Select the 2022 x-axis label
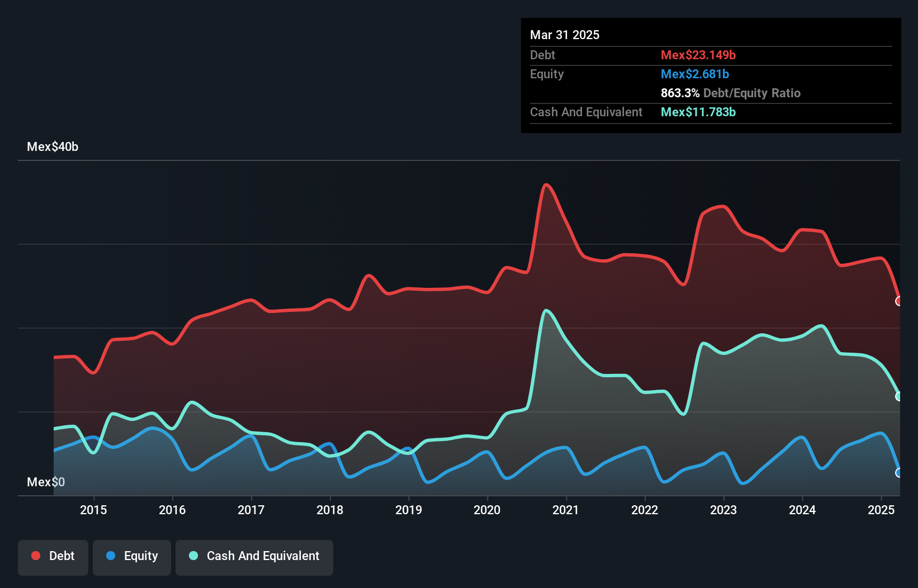Image resolution: width=918 pixels, height=588 pixels. pos(645,510)
